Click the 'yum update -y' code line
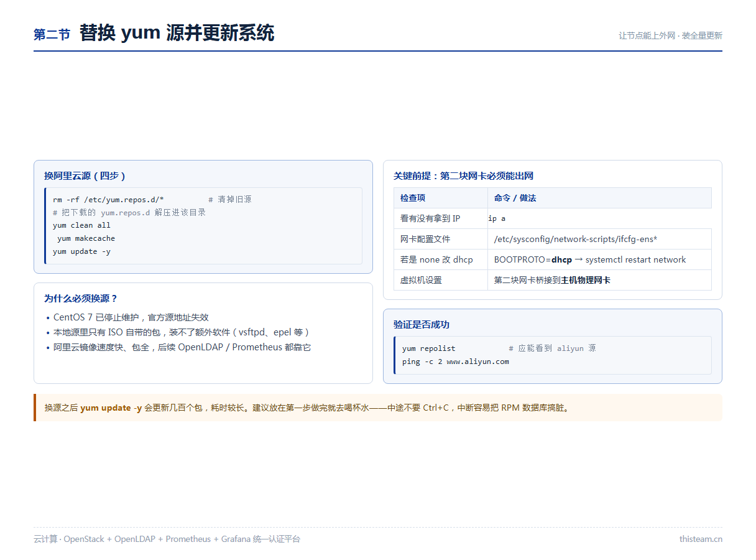The width and height of the screenshot is (756, 560). click(81, 251)
